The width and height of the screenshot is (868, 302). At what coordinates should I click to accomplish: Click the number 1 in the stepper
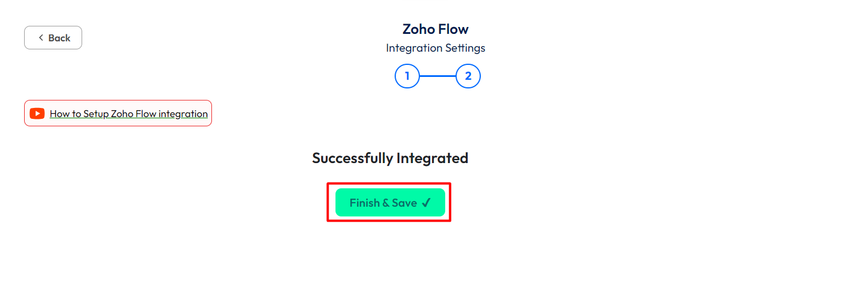click(407, 76)
